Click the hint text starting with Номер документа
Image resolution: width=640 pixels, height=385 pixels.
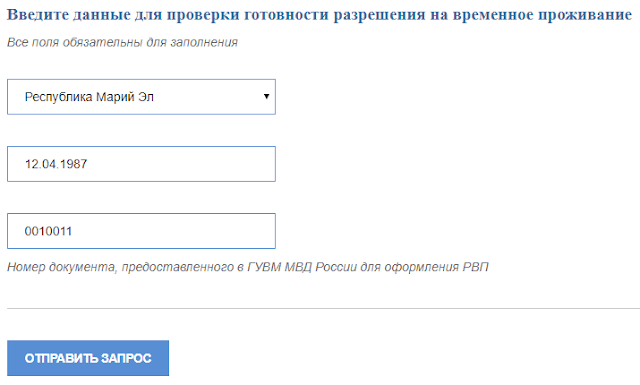(x=248, y=267)
